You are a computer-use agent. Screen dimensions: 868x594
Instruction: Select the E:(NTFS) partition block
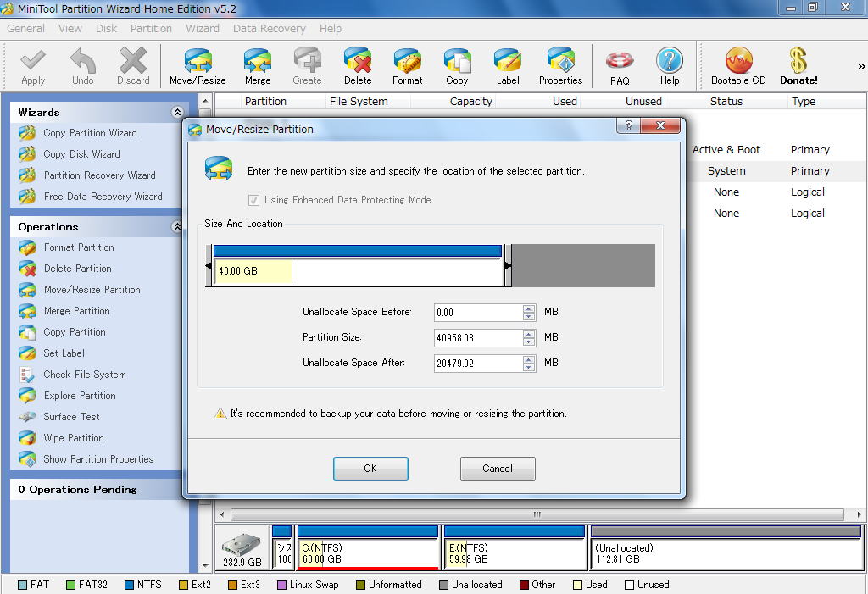pos(515,547)
